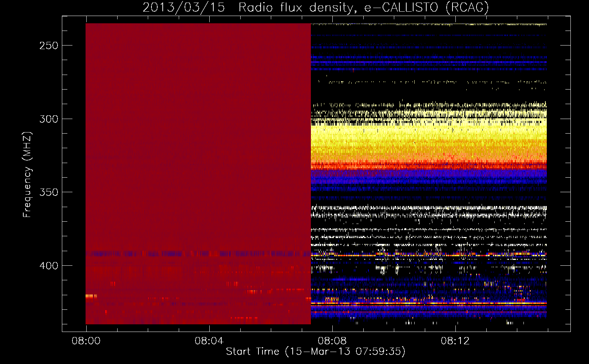Click the 08:08 time tick label
Image resolution: width=589 pixels, height=364 pixels.
pos(332,341)
